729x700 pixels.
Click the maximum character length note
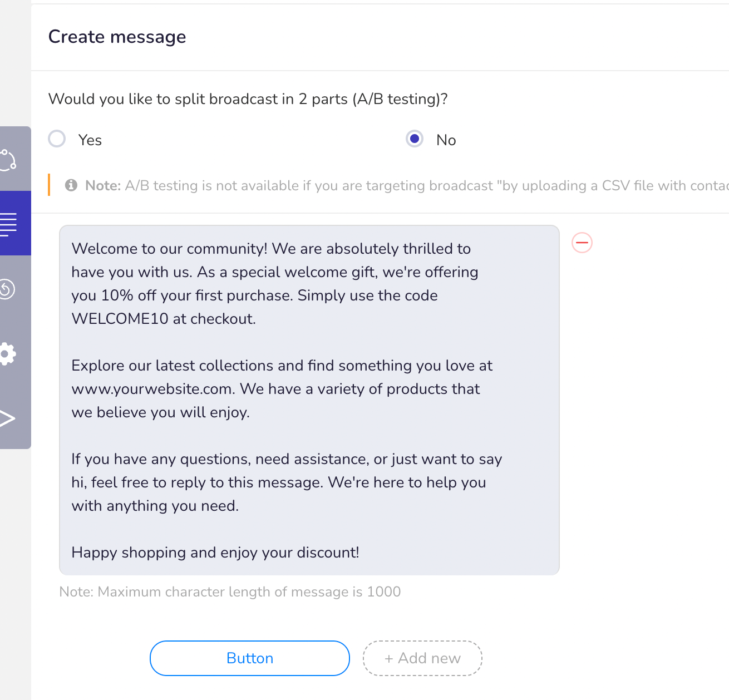(230, 591)
